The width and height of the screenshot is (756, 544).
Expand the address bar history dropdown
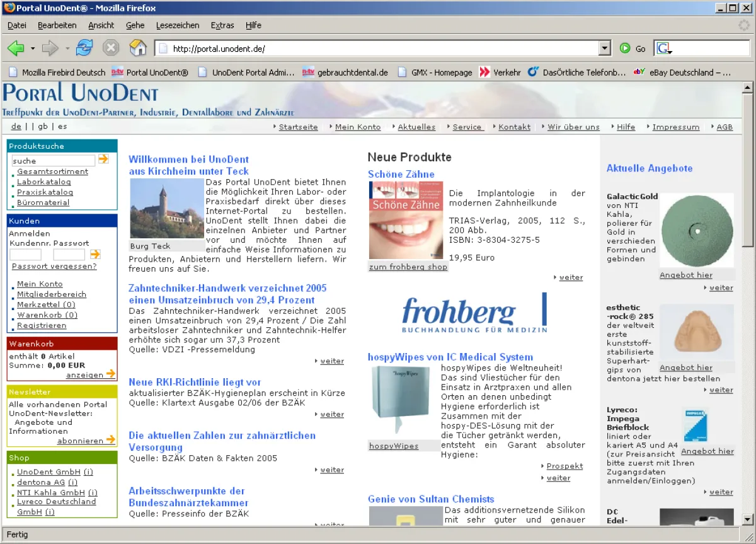(604, 47)
